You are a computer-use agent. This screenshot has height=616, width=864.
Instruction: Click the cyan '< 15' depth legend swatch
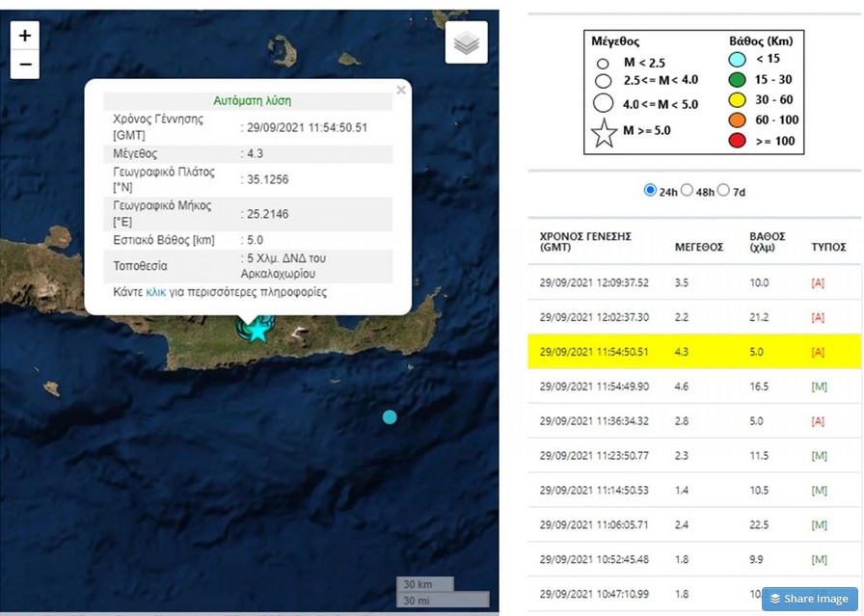click(737, 60)
